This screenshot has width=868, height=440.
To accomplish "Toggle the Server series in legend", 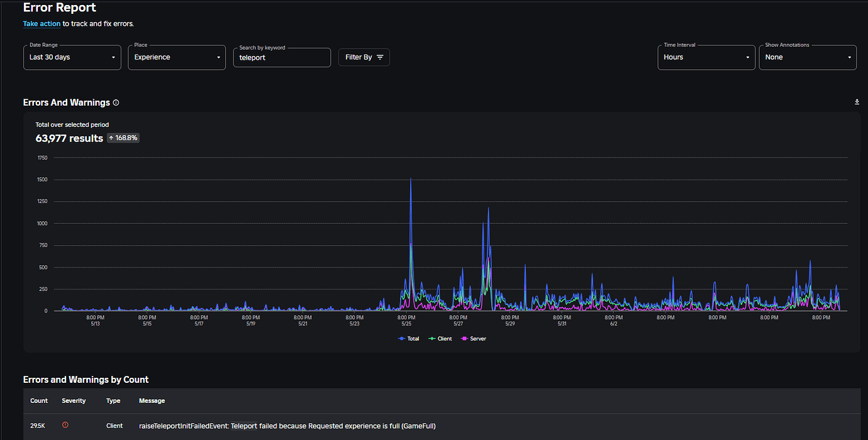I will point(474,339).
